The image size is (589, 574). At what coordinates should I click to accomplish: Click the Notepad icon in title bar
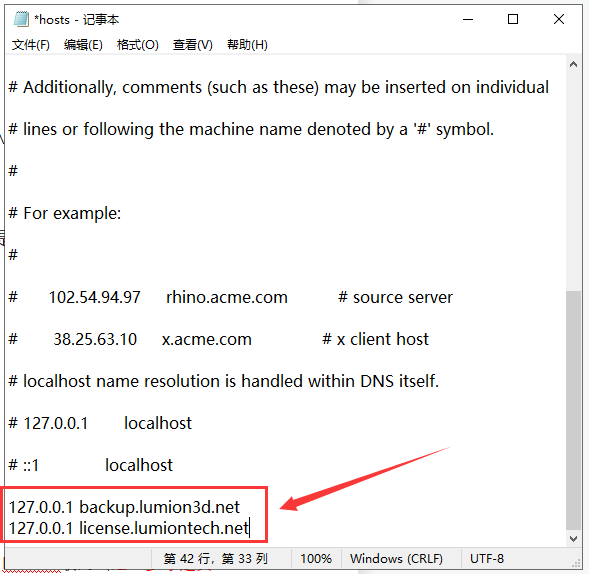[x=21, y=19]
